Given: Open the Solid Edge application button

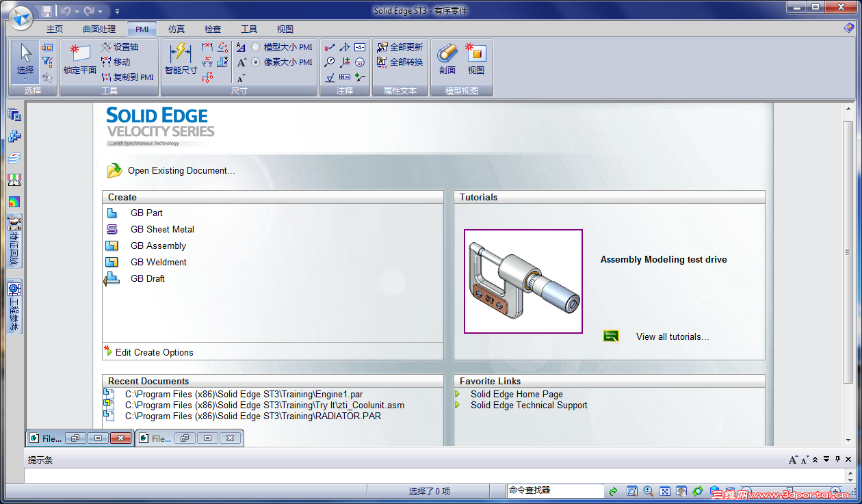Looking at the screenshot, I should pos(21,18).
